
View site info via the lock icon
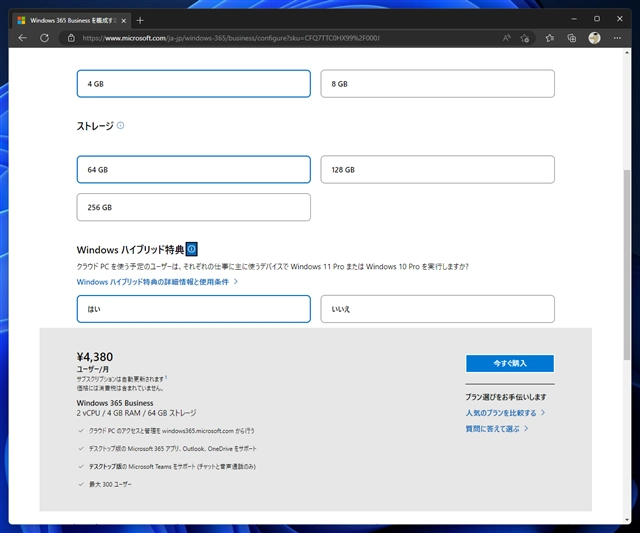(71, 38)
